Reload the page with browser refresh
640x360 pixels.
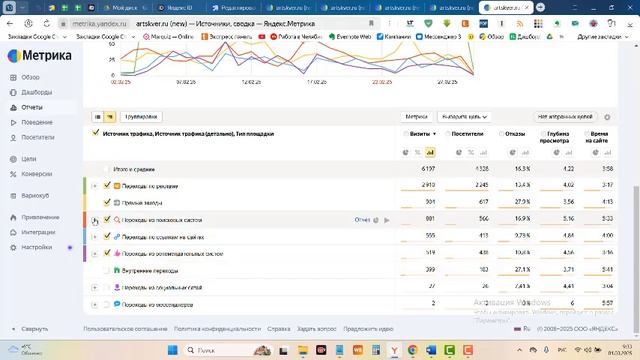coord(47,24)
